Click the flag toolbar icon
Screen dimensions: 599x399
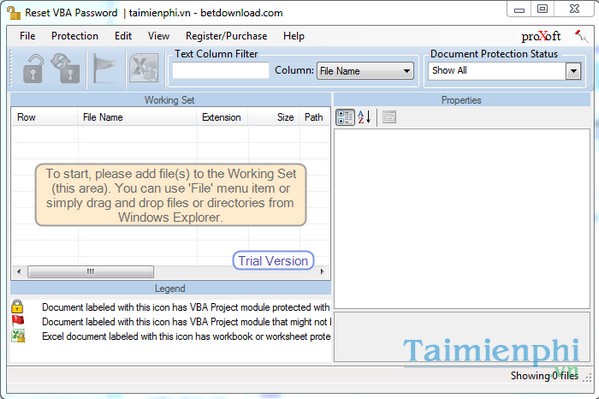tap(104, 69)
